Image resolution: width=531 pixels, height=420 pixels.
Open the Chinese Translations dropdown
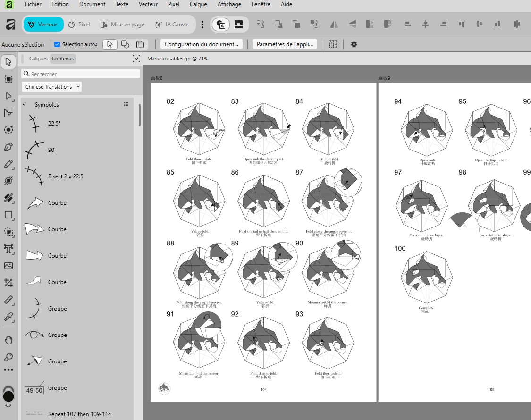click(51, 87)
